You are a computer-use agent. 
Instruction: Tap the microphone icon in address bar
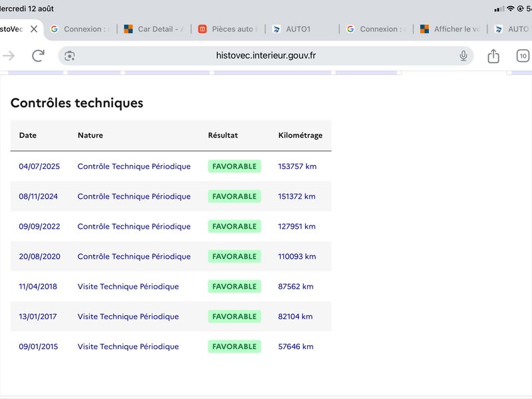[463, 56]
